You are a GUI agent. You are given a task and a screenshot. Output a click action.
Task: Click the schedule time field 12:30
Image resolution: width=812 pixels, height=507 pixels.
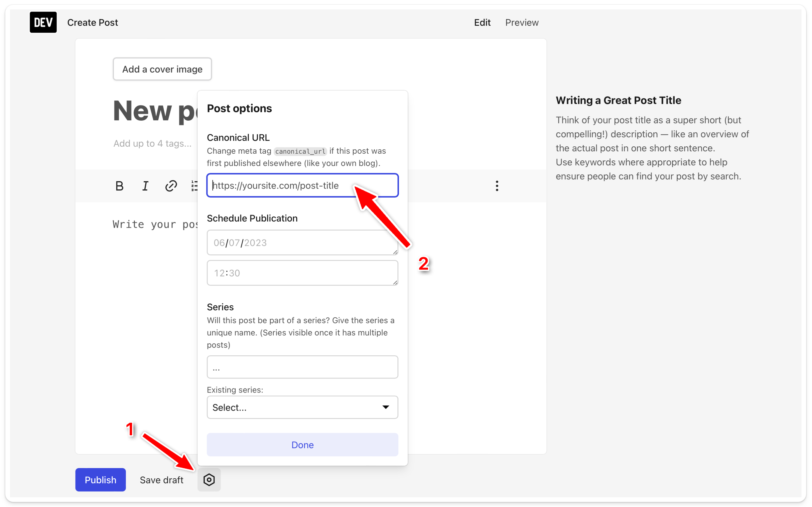coord(302,273)
